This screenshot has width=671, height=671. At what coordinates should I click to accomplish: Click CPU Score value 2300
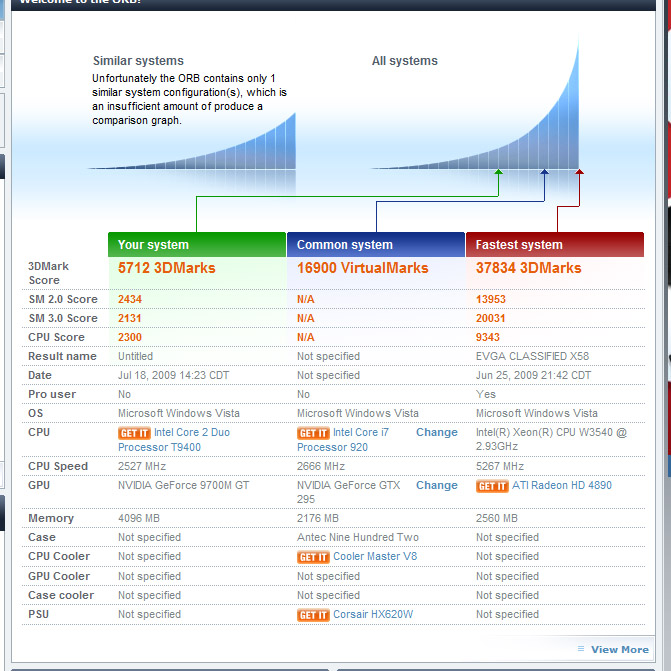tap(130, 337)
